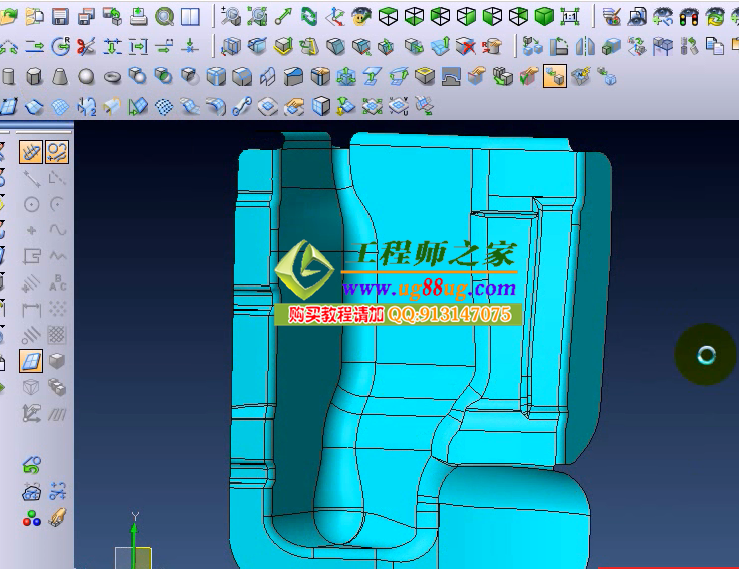
Task: Click the split window layout icon
Action: pyautogui.click(x=190, y=16)
